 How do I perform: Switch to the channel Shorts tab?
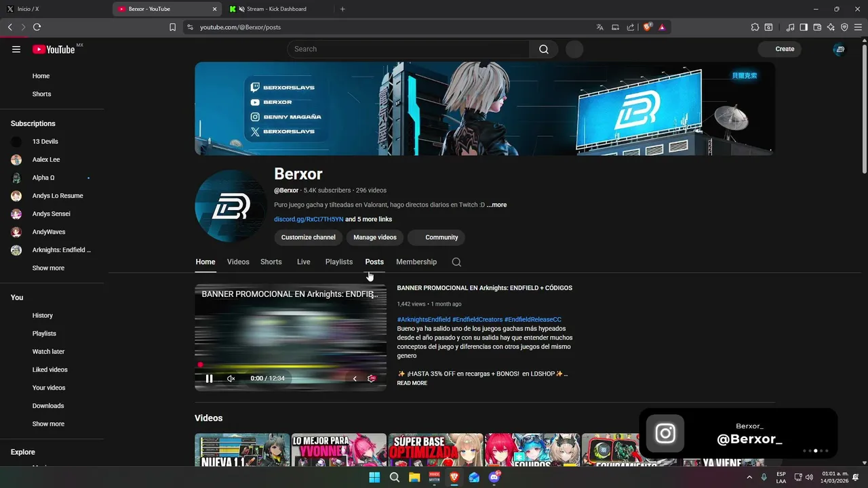point(271,262)
